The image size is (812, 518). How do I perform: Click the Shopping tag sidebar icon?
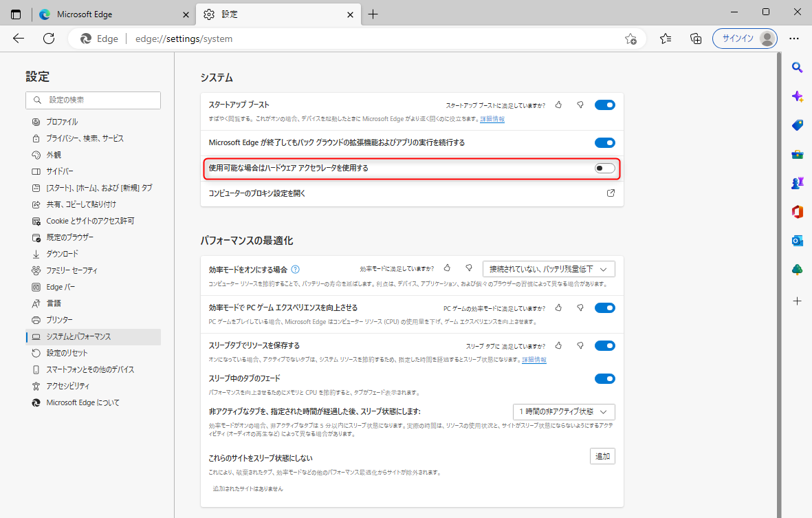[x=797, y=125]
